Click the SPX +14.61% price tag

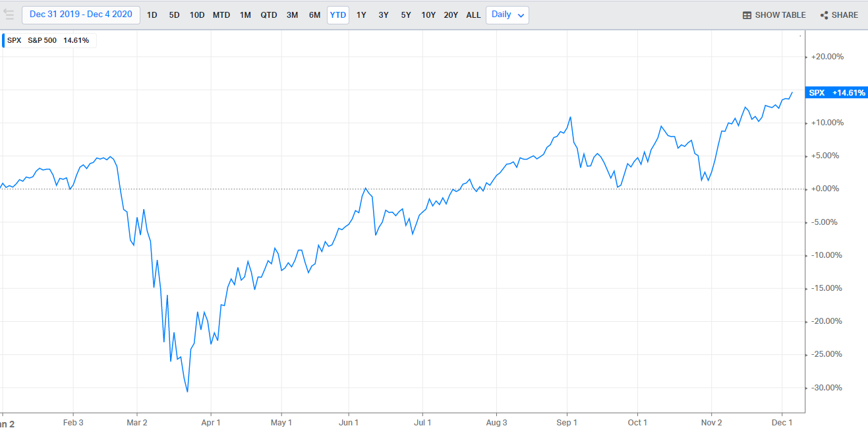tap(836, 93)
